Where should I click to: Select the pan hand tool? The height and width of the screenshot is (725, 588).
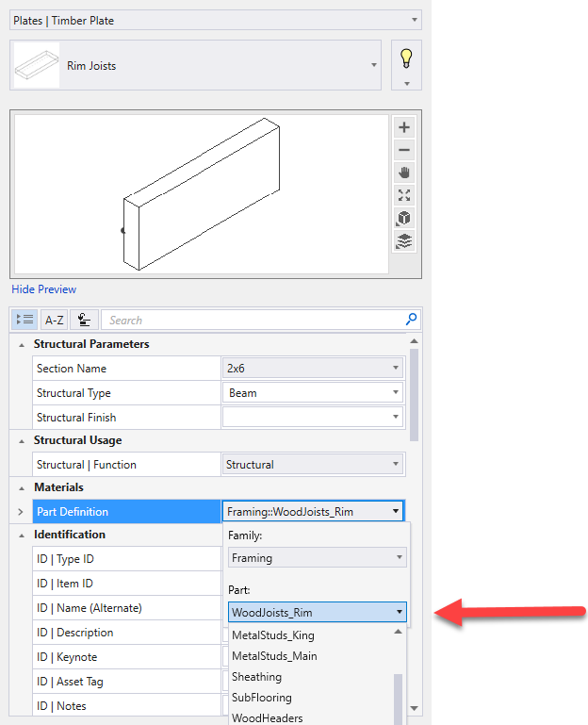coord(404,173)
